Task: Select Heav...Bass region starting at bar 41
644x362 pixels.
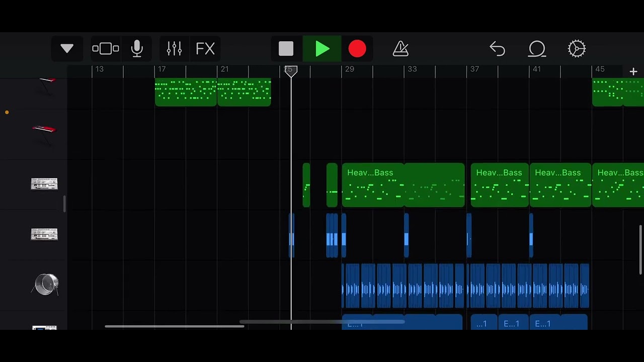Action: pyautogui.click(x=560, y=185)
